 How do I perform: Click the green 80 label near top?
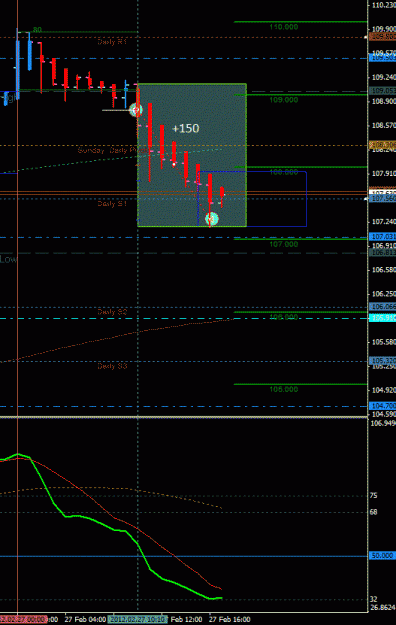pyautogui.click(x=37, y=29)
